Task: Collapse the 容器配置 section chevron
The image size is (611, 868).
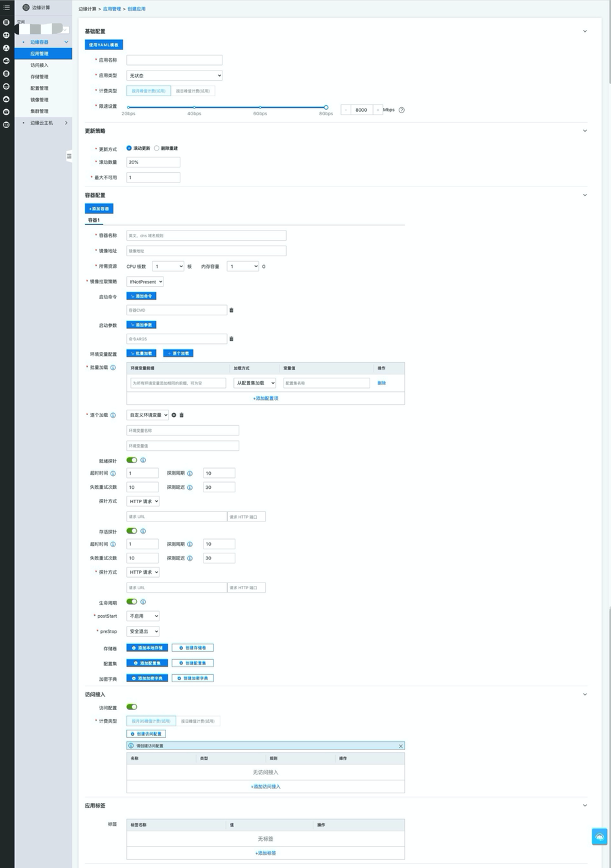Action: 585,195
